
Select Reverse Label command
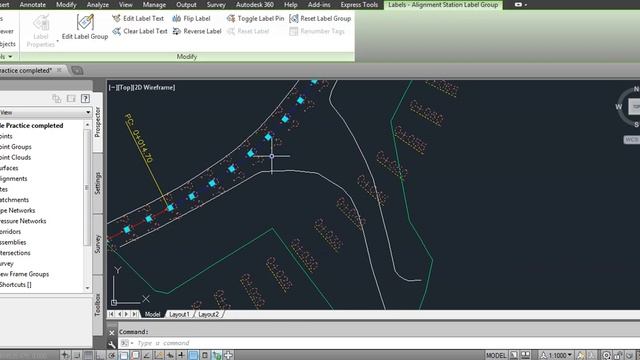coord(197,31)
